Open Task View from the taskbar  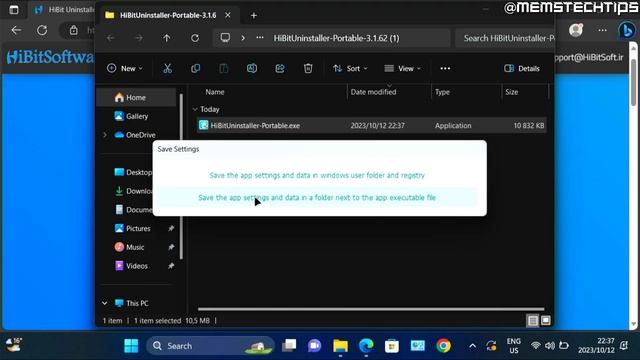pos(289,346)
